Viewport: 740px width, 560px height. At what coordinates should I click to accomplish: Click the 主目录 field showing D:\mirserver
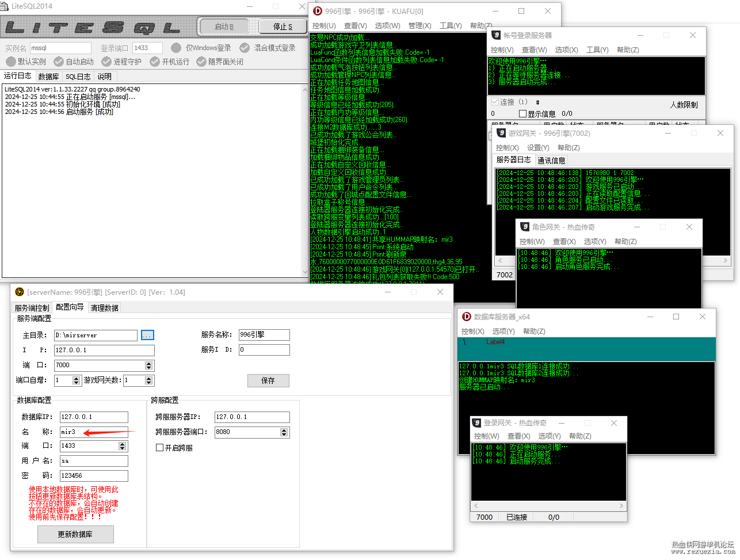[x=96, y=335]
